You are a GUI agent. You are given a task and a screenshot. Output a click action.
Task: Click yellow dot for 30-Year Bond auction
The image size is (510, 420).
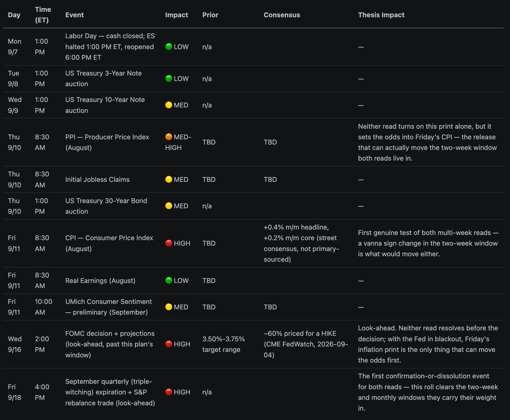point(169,206)
